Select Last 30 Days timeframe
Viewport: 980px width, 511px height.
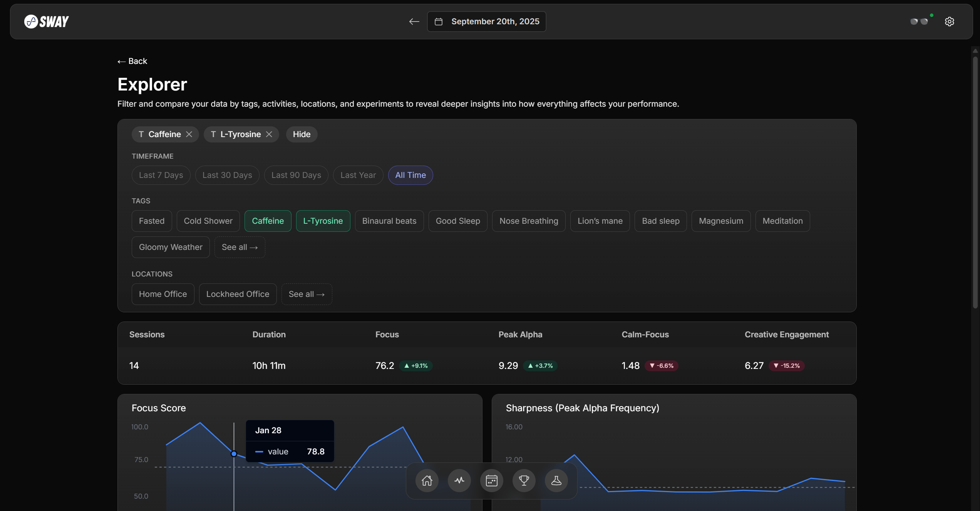pos(227,175)
